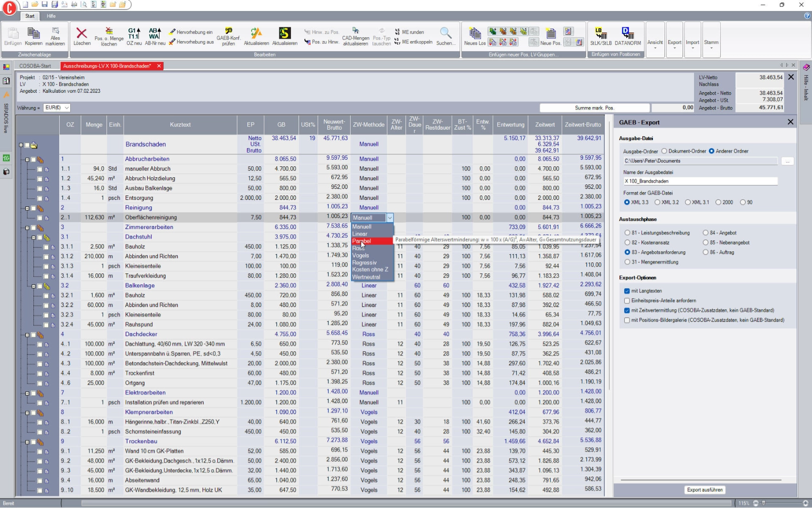Open the Hilfe ribbon tab
Image resolution: width=812 pixels, height=508 pixels.
point(51,16)
